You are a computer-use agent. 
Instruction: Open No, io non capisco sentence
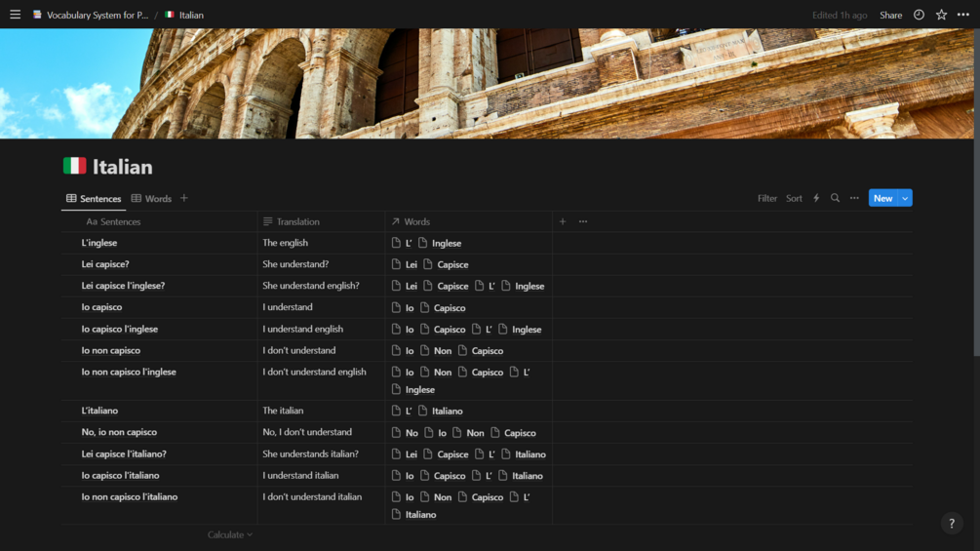click(119, 432)
